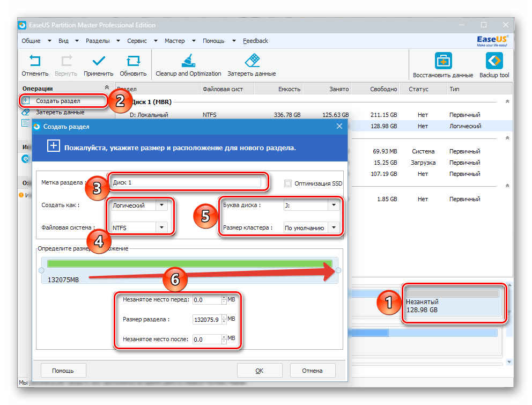The height and width of the screenshot is (405, 532).
Task: Select the Незанятый 128.98 GB block
Action: (453, 303)
